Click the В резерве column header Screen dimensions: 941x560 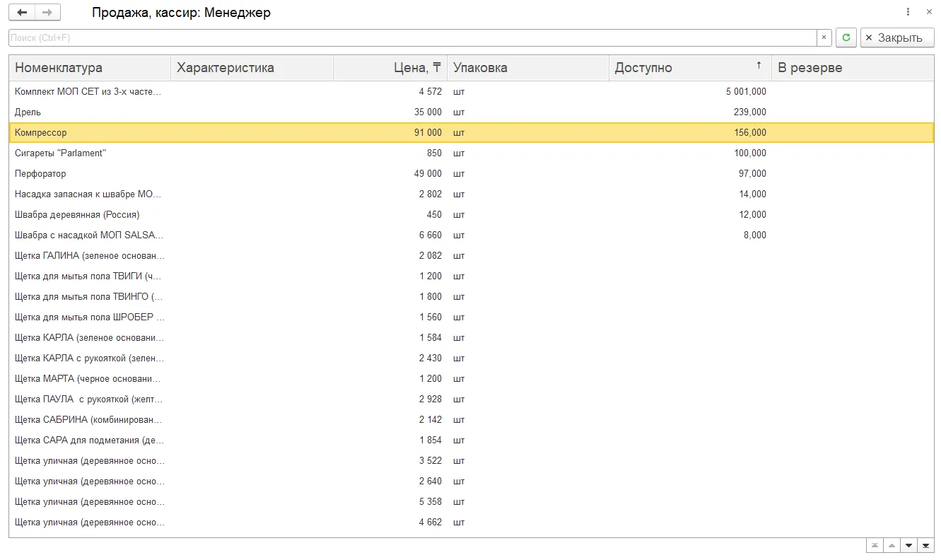click(x=853, y=68)
